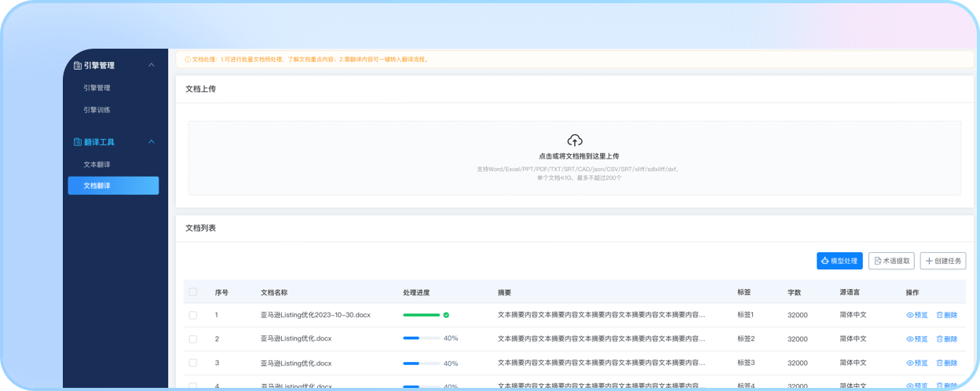Click the 模型处理 button
Viewport: 980px width, 391px height.
839,261
